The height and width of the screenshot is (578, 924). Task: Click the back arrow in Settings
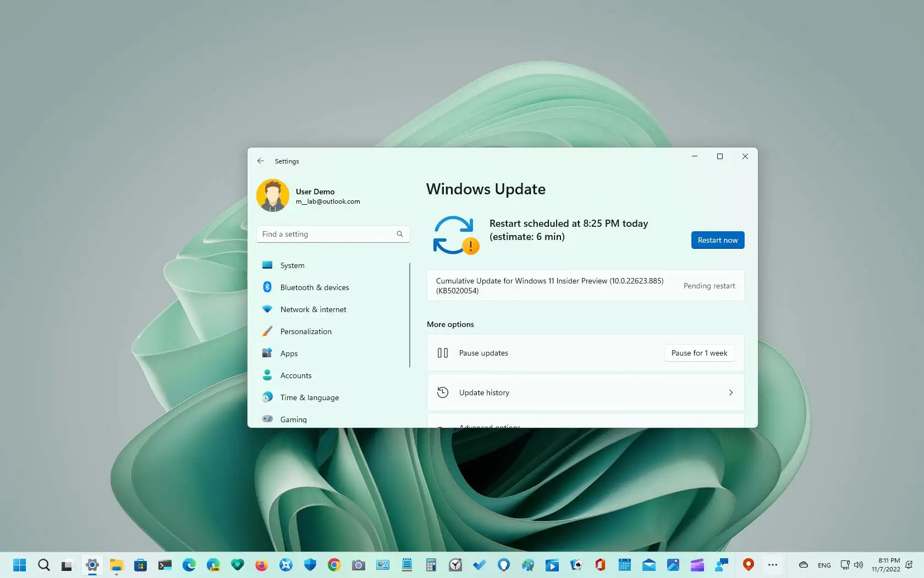(260, 161)
